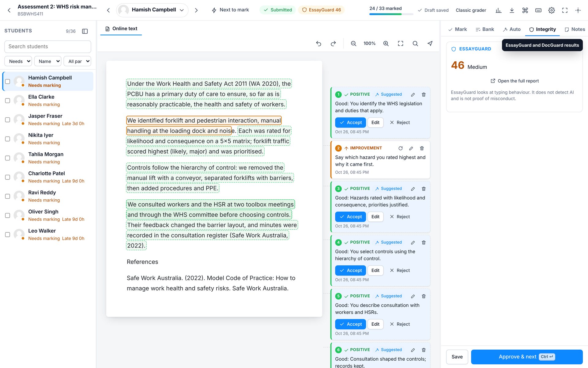
Task: Go back with the top-left arrow
Action: (9, 10)
